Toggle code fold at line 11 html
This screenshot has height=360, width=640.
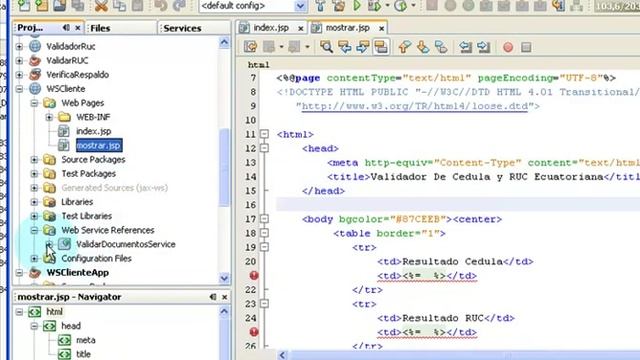tap(264, 134)
